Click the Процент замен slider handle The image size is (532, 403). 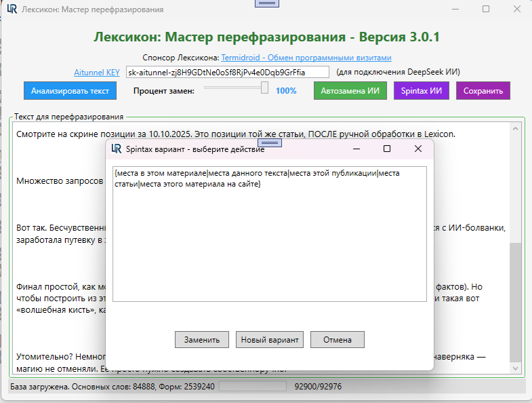(x=264, y=88)
